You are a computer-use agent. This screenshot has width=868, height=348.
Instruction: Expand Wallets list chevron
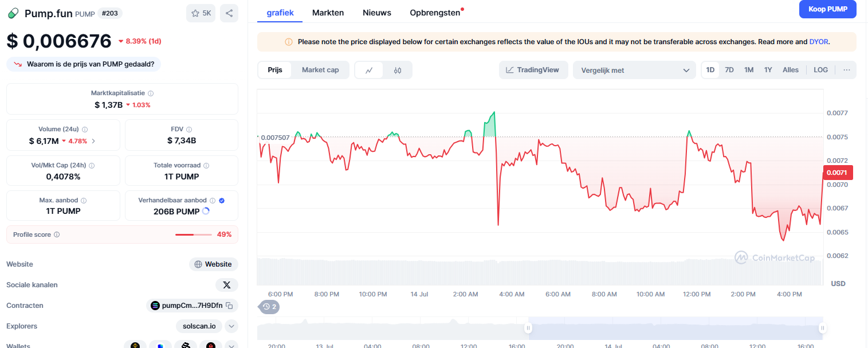pyautogui.click(x=231, y=346)
